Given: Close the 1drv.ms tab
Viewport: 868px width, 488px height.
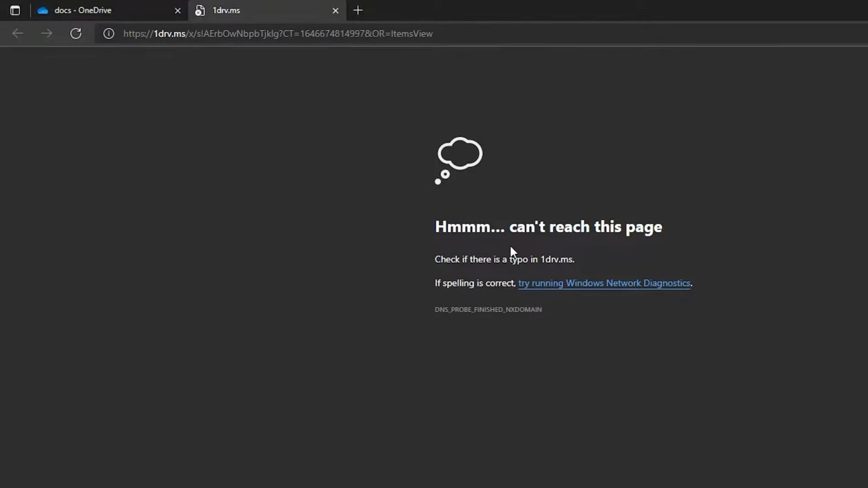Looking at the screenshot, I should pyautogui.click(x=336, y=10).
